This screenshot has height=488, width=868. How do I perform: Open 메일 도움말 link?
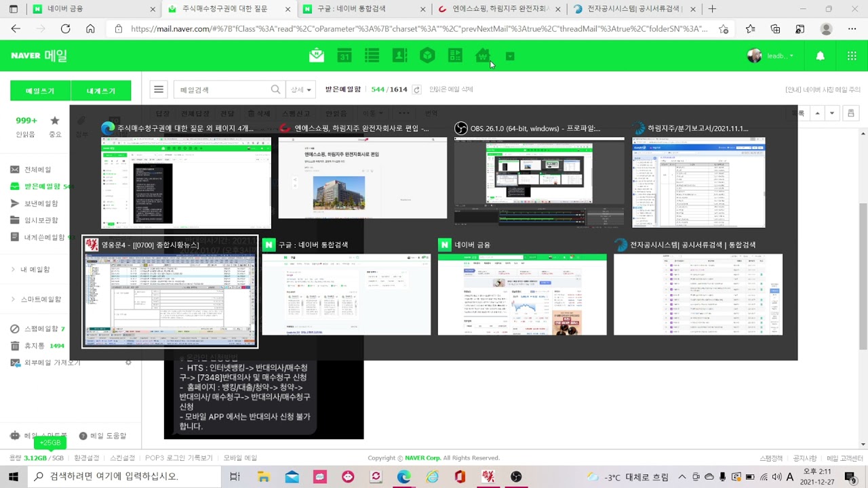[x=102, y=436]
